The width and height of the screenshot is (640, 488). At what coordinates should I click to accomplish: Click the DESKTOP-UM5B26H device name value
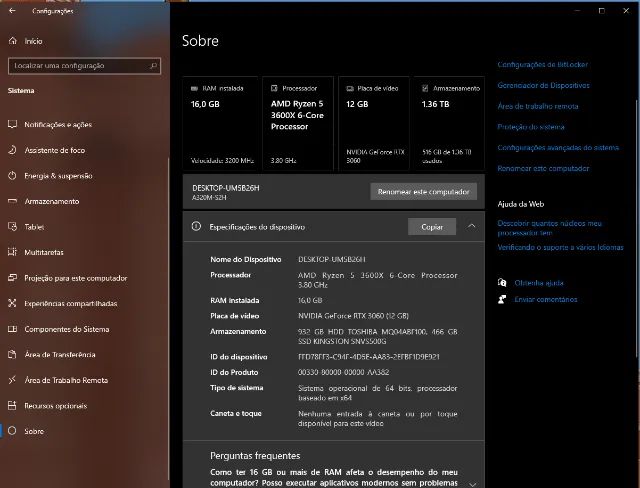point(331,260)
